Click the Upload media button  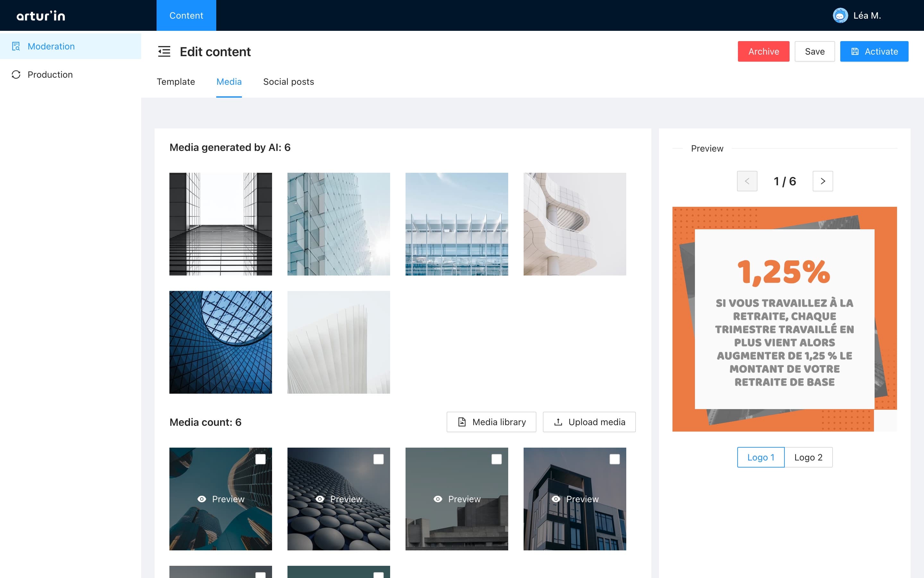(x=589, y=422)
